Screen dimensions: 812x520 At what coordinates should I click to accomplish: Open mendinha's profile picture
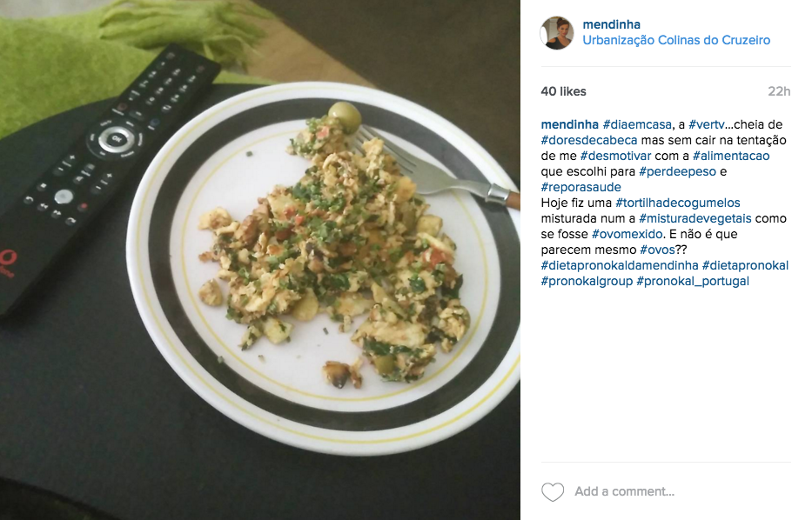557,32
